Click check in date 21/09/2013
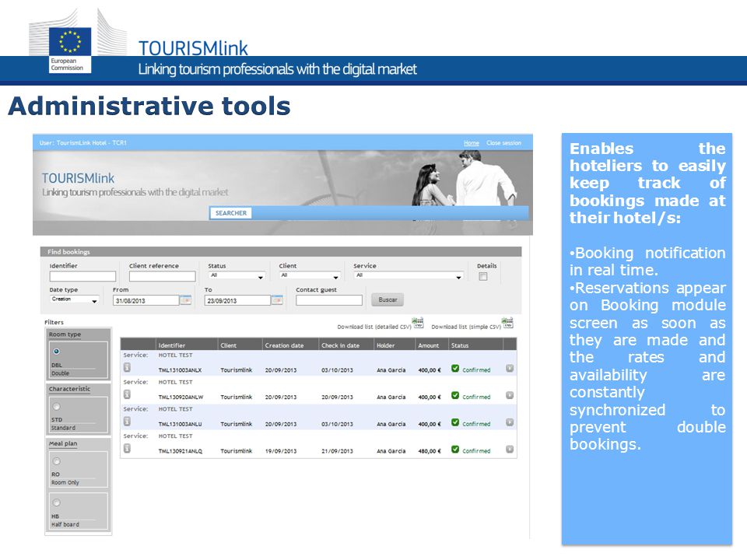This screenshot has height=560, width=747. 337,450
